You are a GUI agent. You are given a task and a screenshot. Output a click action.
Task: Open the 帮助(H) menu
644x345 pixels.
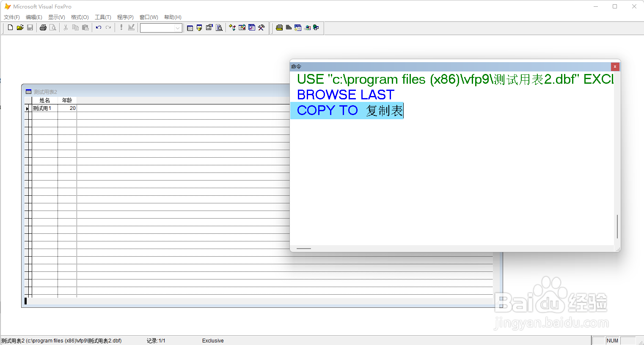173,17
